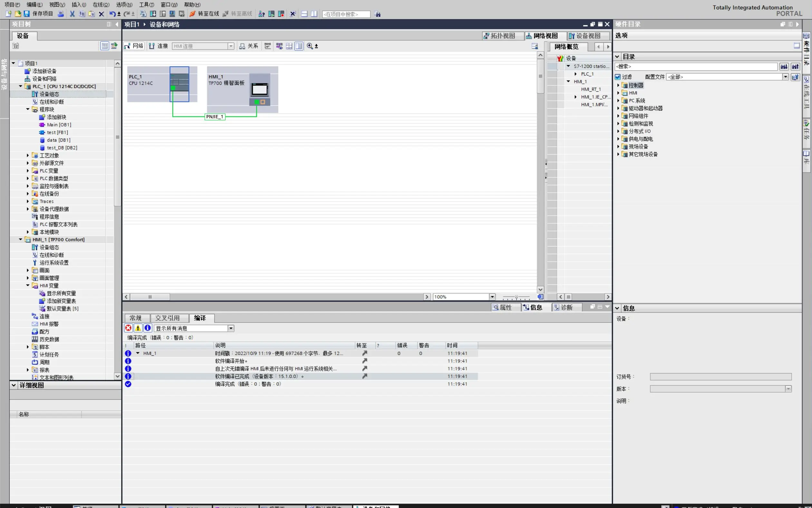Click the Start CPU icon
The image size is (812, 508).
[271, 14]
